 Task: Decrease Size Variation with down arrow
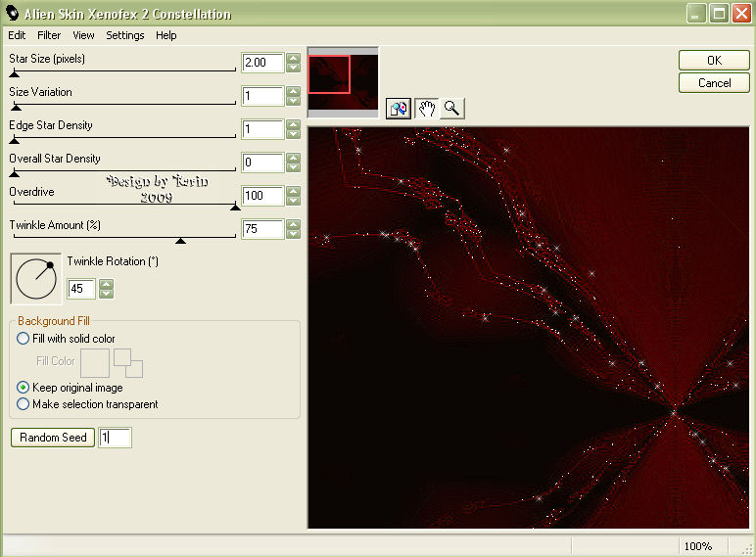(x=293, y=101)
